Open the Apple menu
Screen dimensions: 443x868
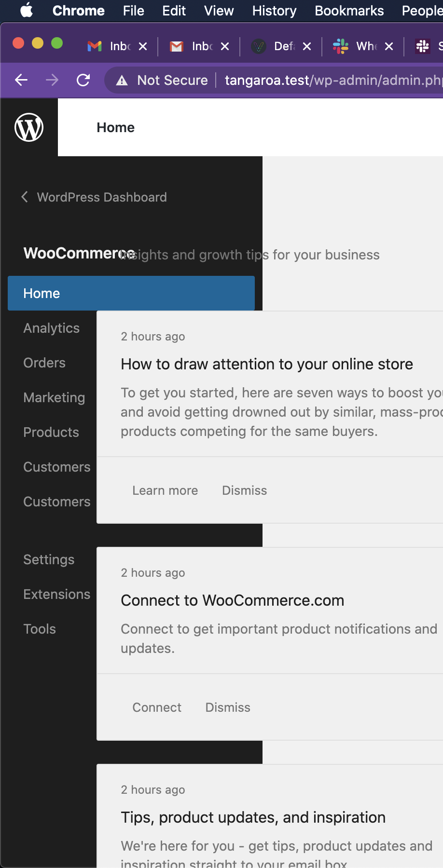coord(26,11)
